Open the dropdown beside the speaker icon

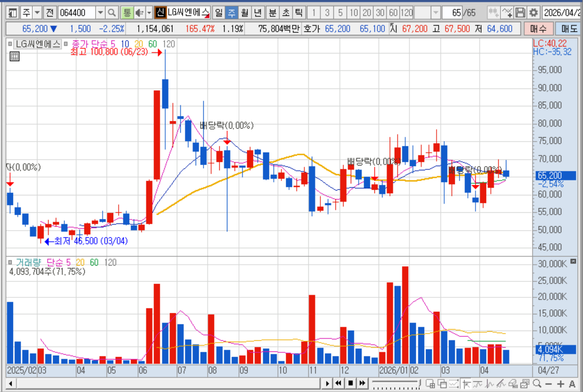[149, 13]
